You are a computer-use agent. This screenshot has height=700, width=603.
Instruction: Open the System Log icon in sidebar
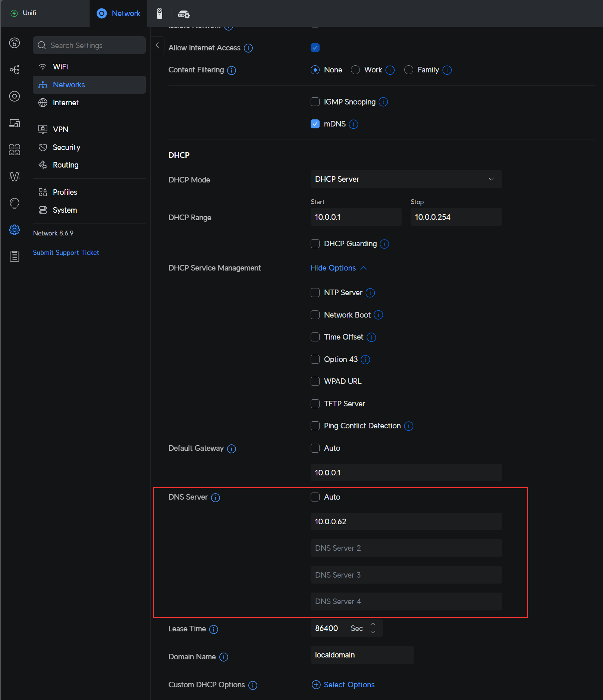pos(15,256)
